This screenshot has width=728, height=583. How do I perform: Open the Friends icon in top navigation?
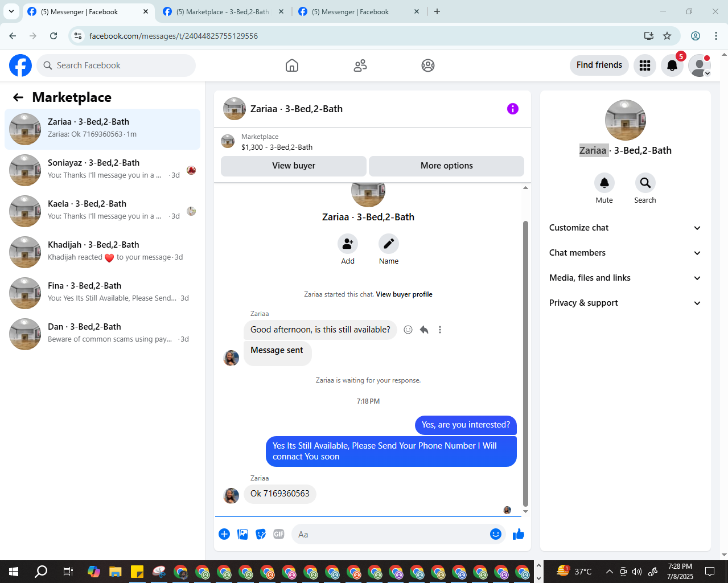click(x=360, y=65)
